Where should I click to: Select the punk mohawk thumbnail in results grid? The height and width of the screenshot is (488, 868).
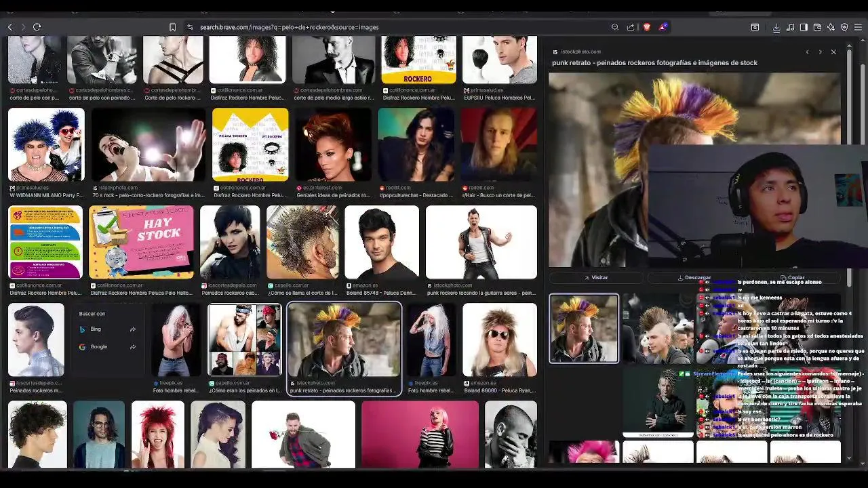coord(344,340)
